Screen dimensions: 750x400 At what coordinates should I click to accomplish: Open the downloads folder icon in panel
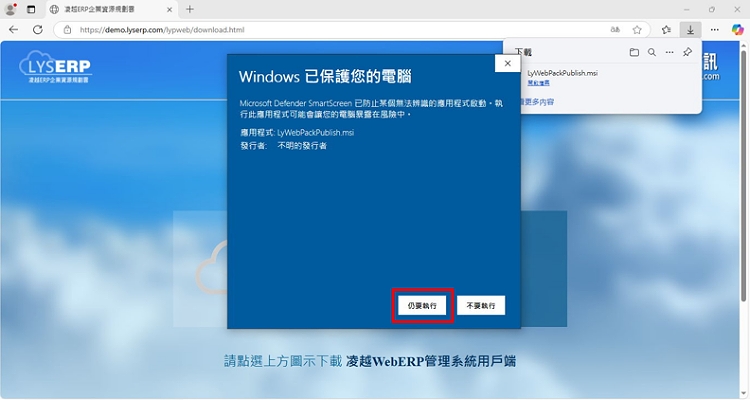pyautogui.click(x=634, y=52)
